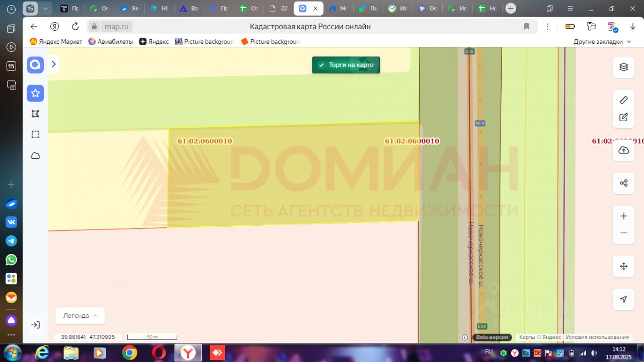Click the Yandex home button in toolbar

[55, 27]
